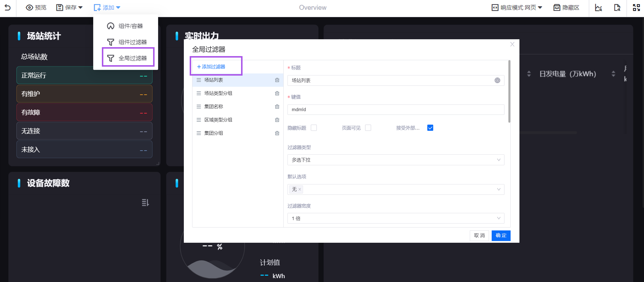
Task: Enable the 隐藏标题 checkbox
Action: pyautogui.click(x=314, y=128)
